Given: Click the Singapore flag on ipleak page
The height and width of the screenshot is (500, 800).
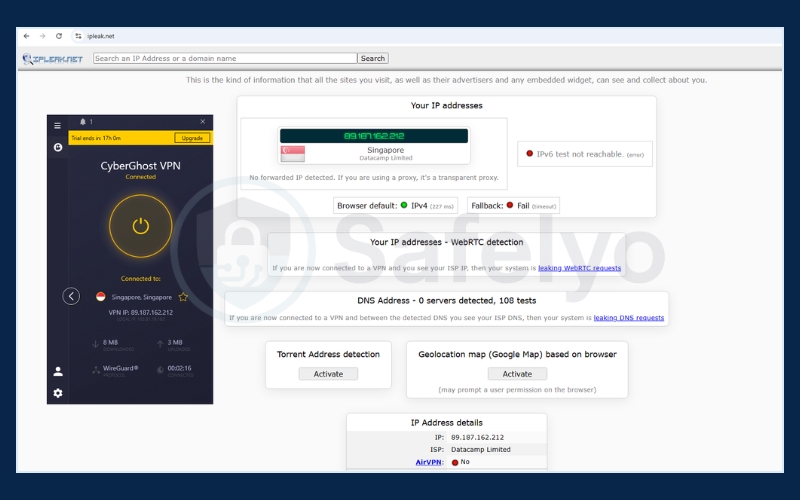Looking at the screenshot, I should coord(293,154).
